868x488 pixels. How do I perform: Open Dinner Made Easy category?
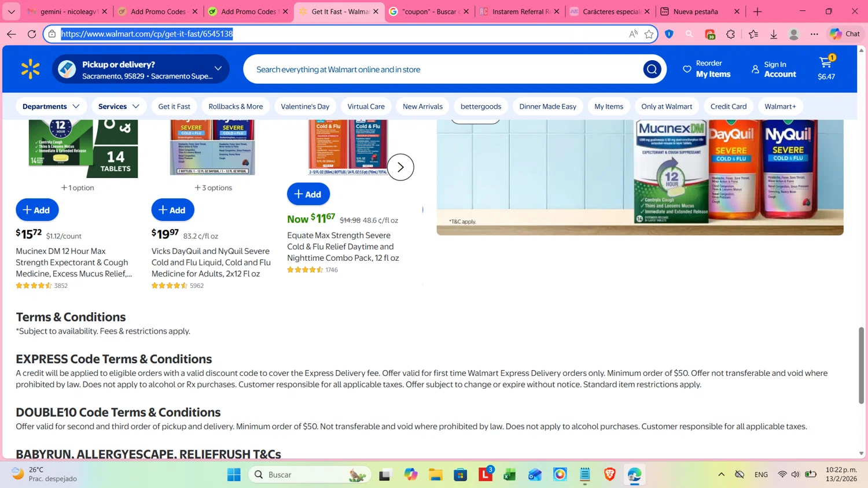pyautogui.click(x=547, y=106)
